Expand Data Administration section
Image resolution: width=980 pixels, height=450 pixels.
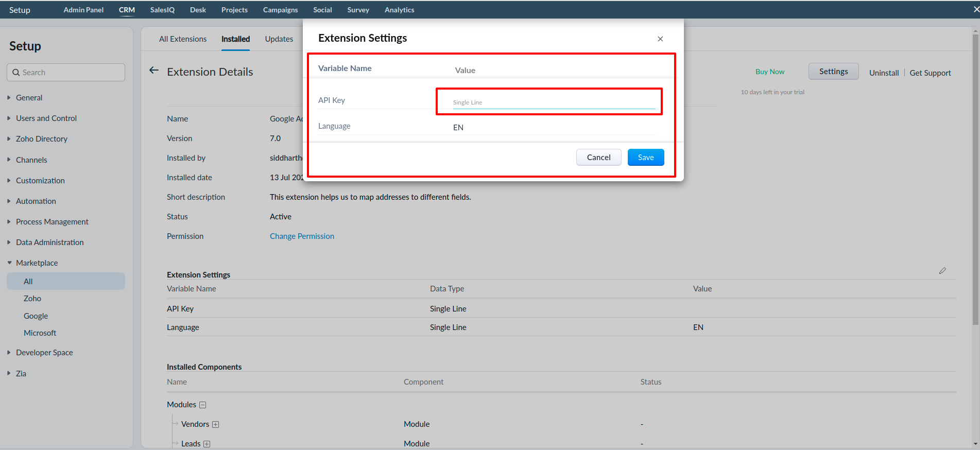(x=9, y=242)
